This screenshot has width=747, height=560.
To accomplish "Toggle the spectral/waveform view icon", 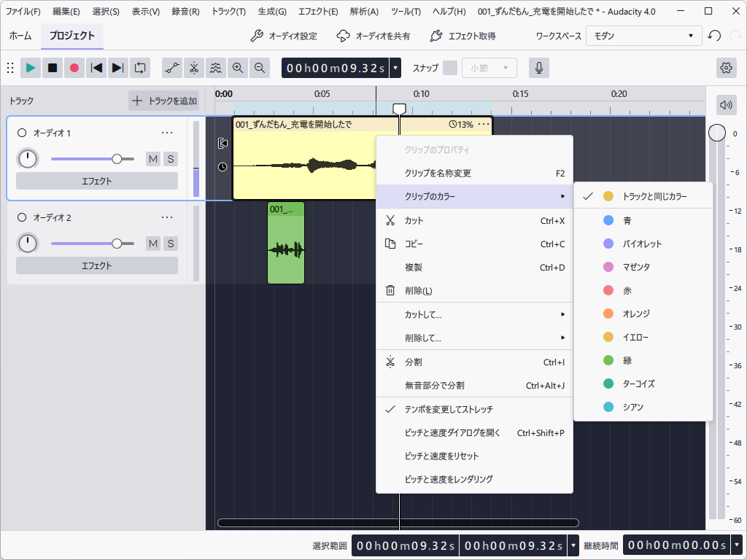I will coord(216,68).
